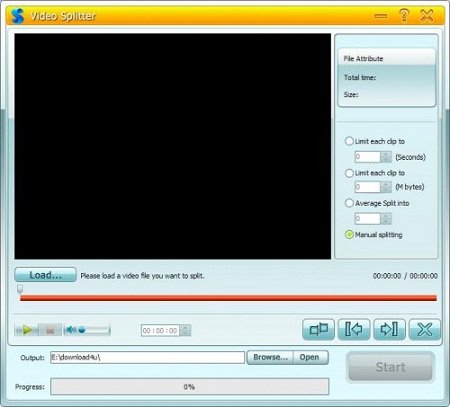This screenshot has width=450, height=407.
Task: Mute audio with the speaker icon
Action: pos(71,330)
